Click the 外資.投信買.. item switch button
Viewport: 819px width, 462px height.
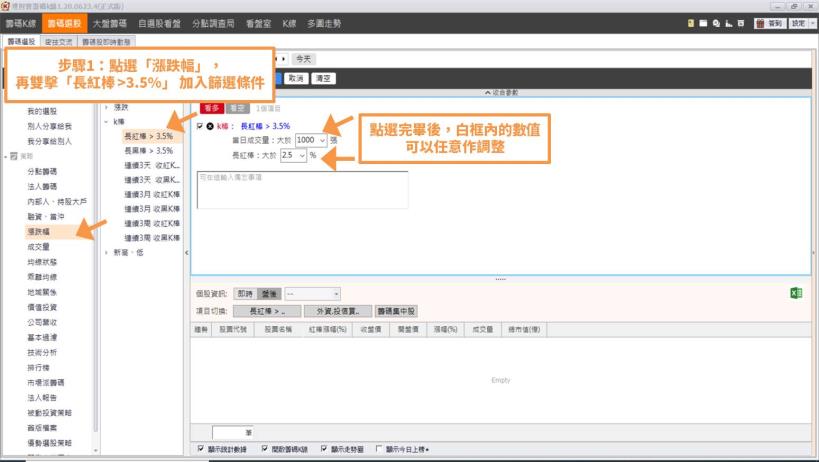click(338, 311)
